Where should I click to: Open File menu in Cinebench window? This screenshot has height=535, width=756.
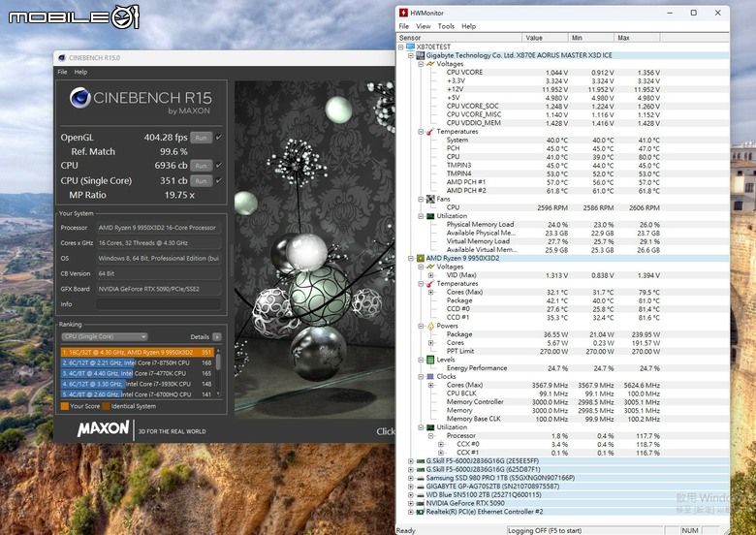tap(62, 72)
